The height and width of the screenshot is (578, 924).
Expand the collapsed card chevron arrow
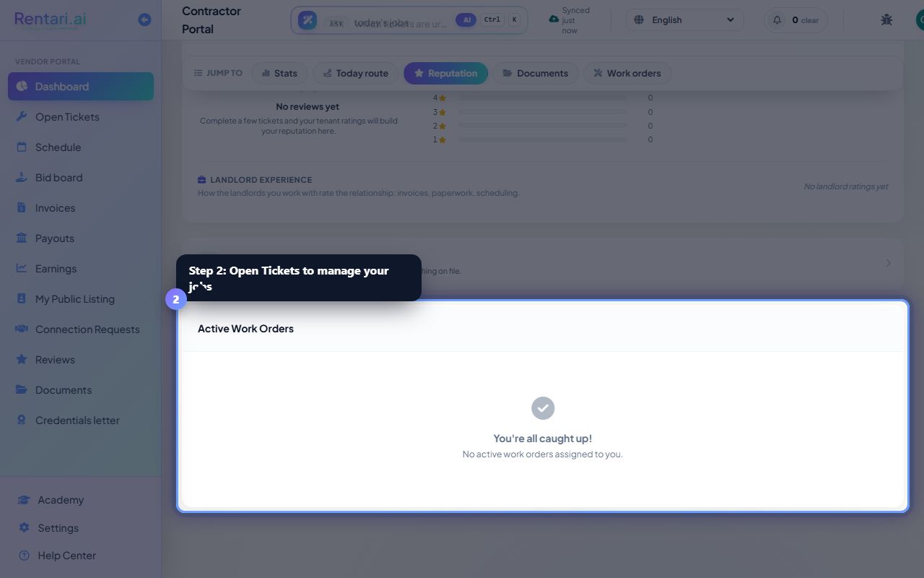click(888, 263)
